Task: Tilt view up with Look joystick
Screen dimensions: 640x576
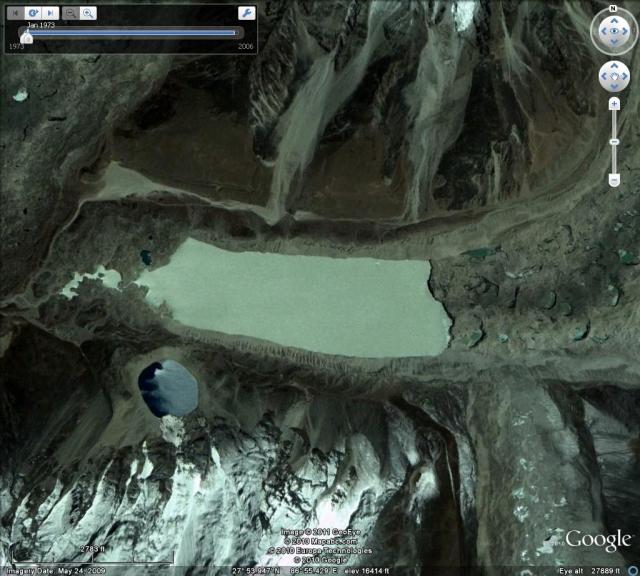Action: (613, 20)
